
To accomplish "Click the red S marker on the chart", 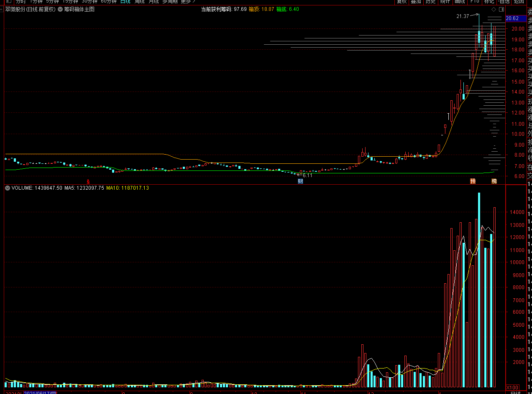I will 88,181.
